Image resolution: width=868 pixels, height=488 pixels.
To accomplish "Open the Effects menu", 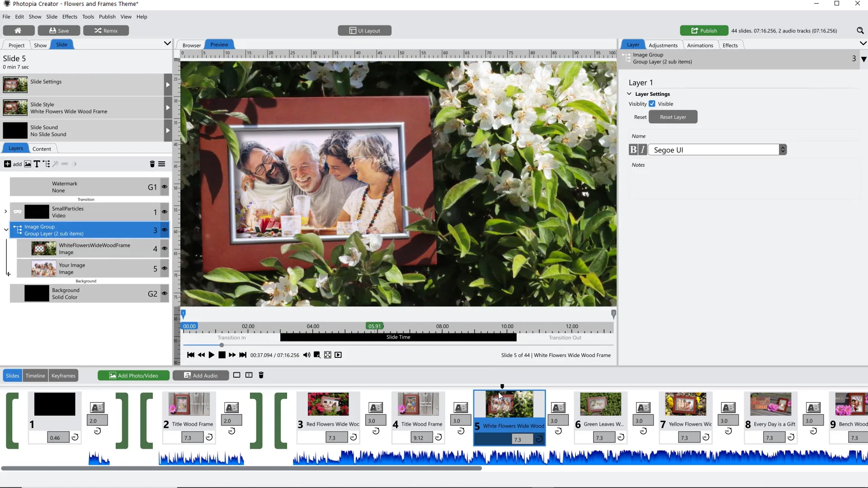I will pyautogui.click(x=70, y=17).
